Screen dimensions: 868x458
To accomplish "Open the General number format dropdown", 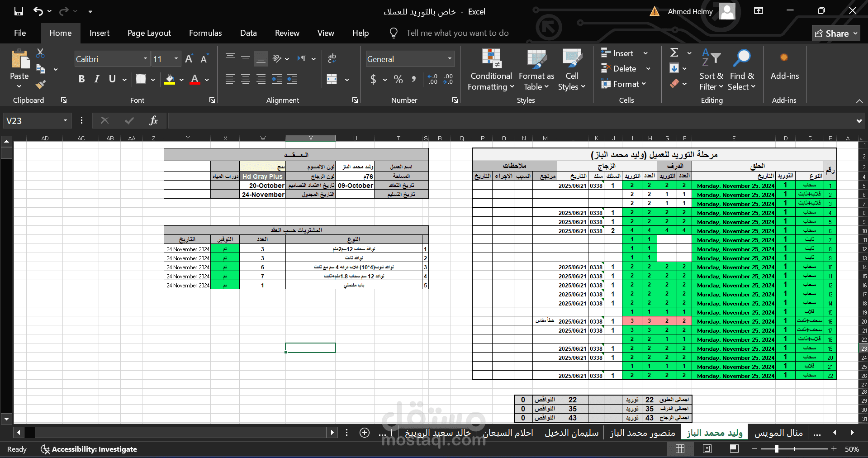I will tap(450, 59).
